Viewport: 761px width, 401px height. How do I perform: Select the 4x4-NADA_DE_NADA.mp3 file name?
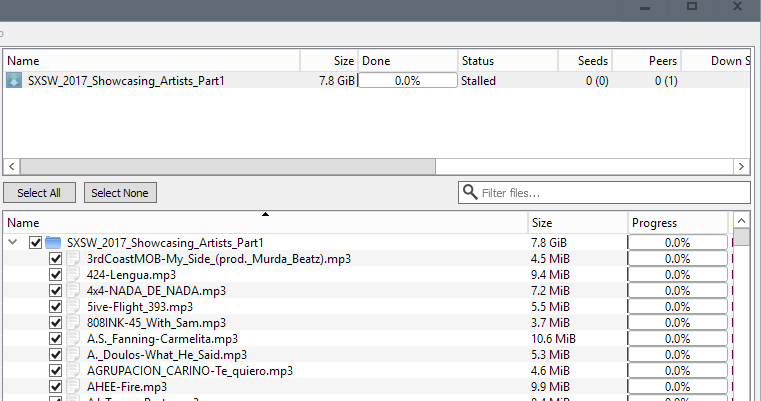[x=156, y=291]
